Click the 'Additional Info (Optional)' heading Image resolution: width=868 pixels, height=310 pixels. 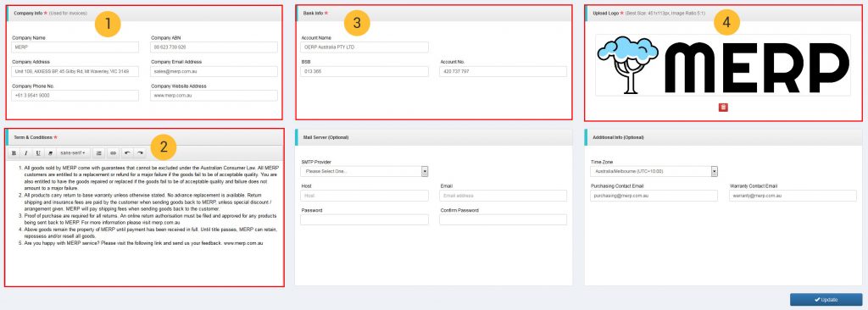point(618,136)
